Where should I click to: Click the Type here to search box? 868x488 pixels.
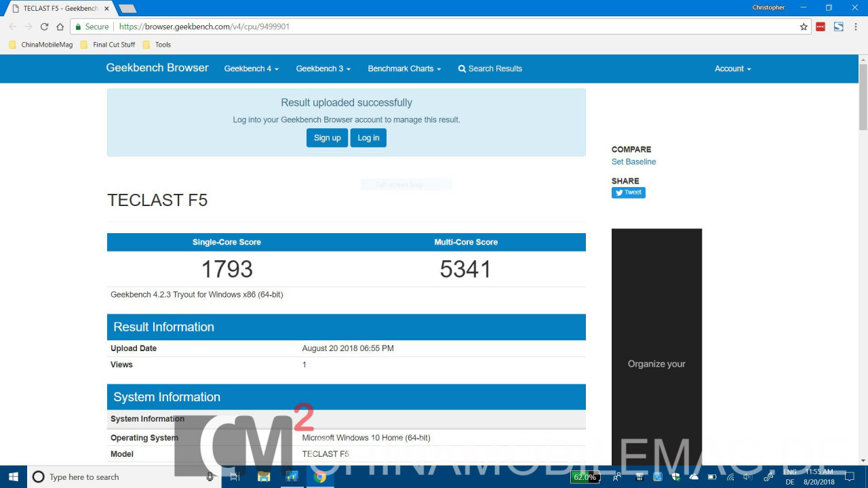[x=122, y=477]
